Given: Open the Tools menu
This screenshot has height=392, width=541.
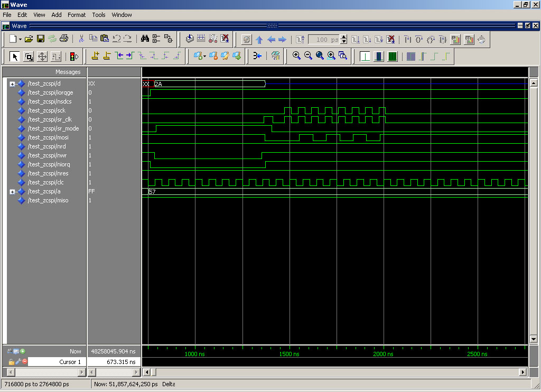Looking at the screenshot, I should coord(99,15).
